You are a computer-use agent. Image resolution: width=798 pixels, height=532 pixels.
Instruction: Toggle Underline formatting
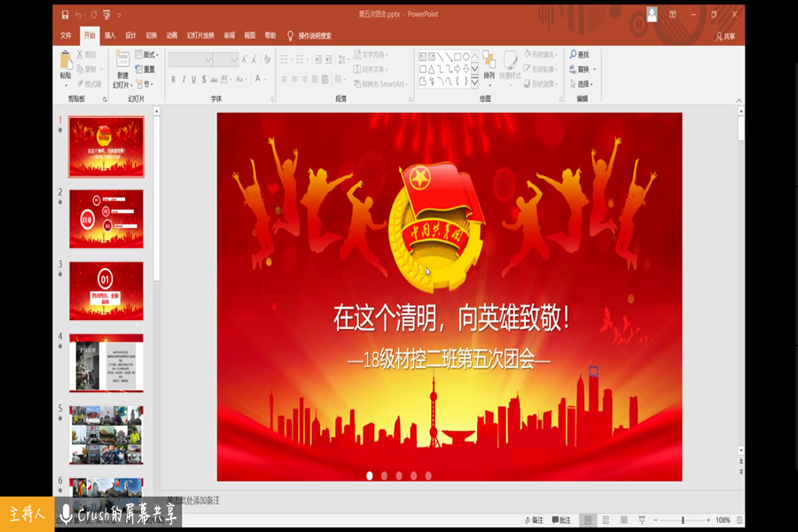click(x=194, y=79)
